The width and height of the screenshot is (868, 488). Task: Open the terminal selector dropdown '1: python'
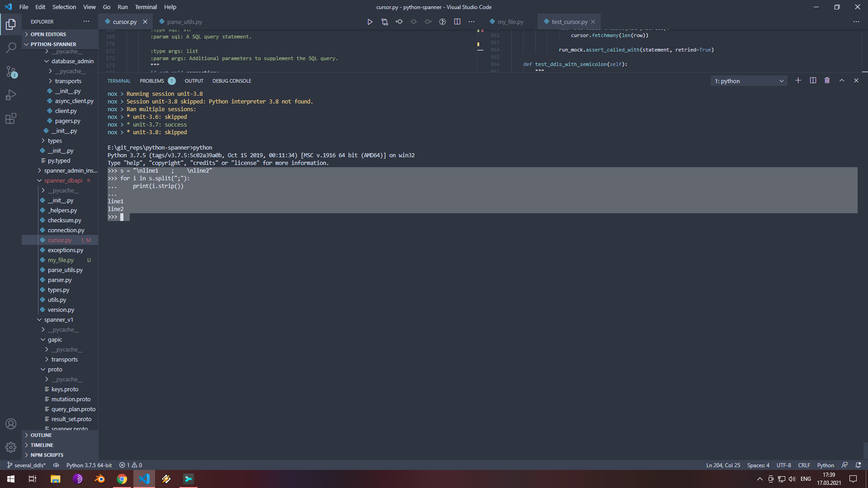(749, 81)
